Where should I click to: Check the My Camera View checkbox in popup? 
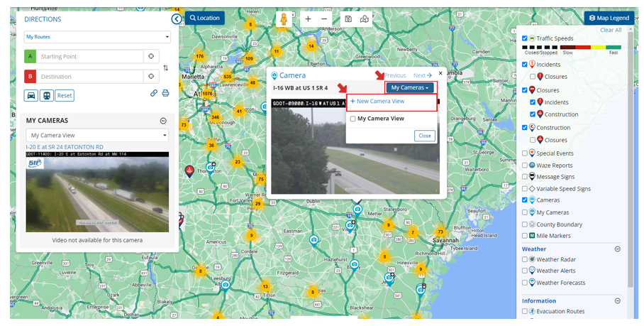353,119
